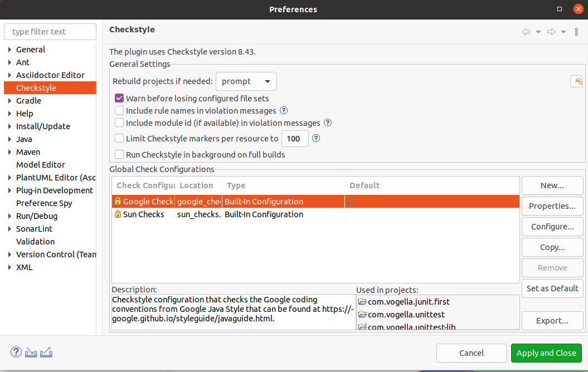Expand the Maven tree node

9,151
